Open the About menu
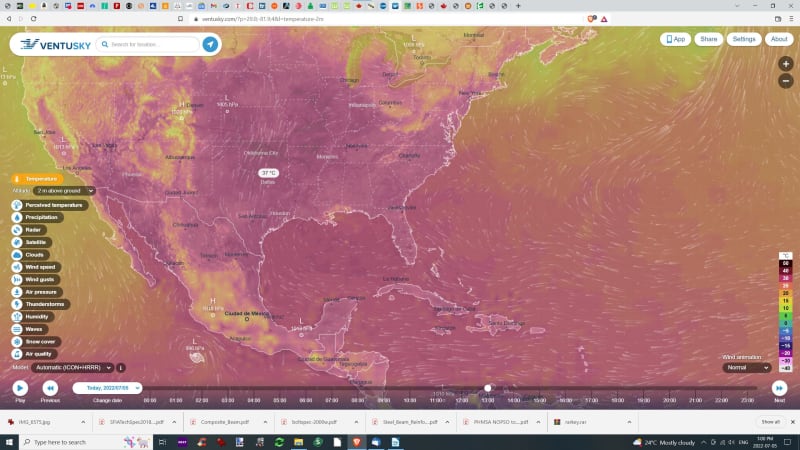Screen dimensions: 800x450 pos(779,39)
